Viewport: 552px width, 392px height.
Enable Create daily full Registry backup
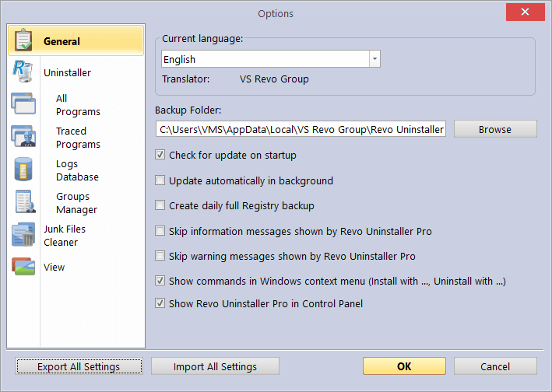pos(160,205)
